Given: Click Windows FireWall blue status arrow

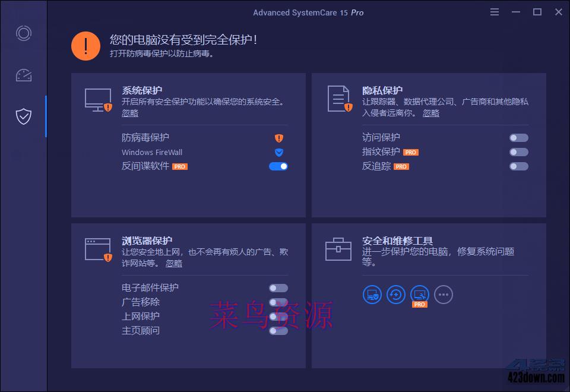Looking at the screenshot, I should (278, 152).
